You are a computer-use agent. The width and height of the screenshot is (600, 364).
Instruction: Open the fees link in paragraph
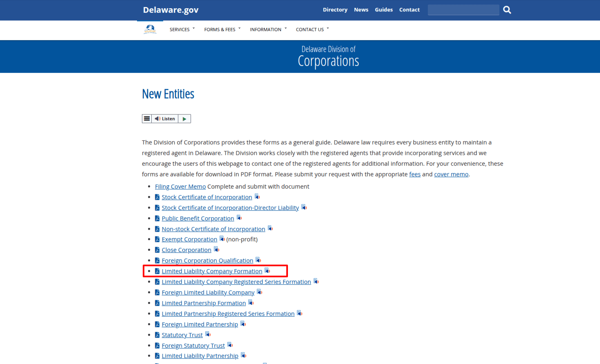point(415,174)
